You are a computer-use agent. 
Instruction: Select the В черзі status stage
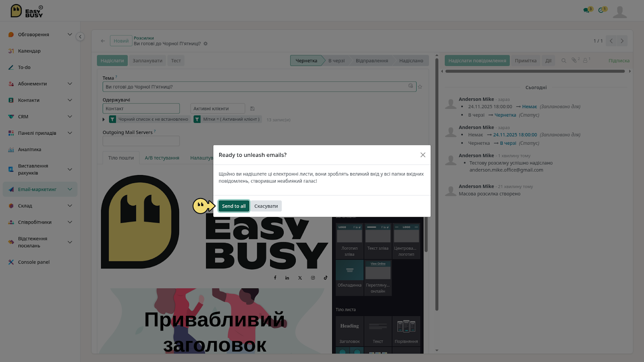336,61
